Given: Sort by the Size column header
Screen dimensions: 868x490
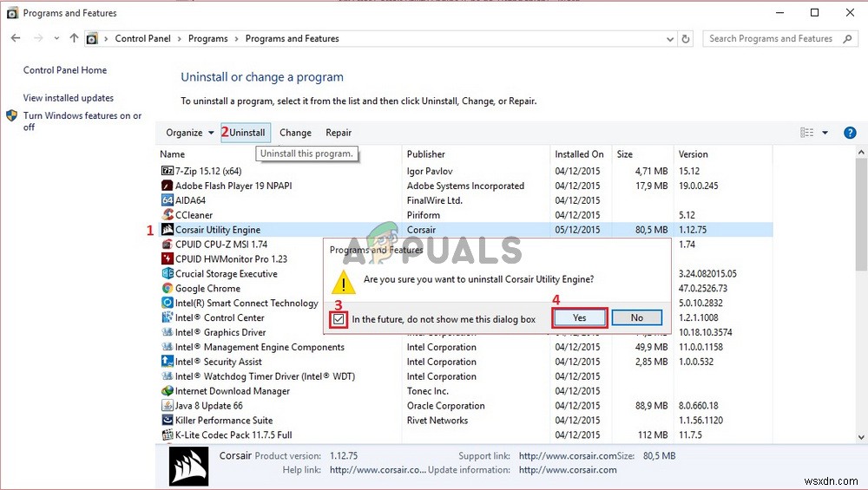Looking at the screenshot, I should 624,154.
